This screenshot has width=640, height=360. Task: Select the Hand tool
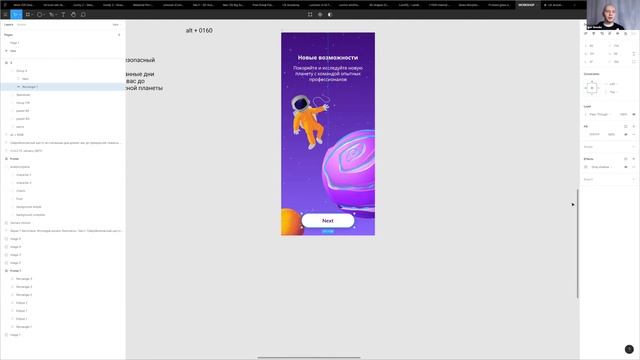tap(73, 14)
